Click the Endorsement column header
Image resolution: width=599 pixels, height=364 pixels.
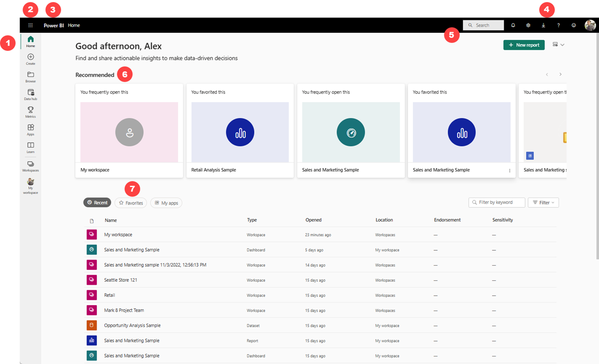click(447, 220)
